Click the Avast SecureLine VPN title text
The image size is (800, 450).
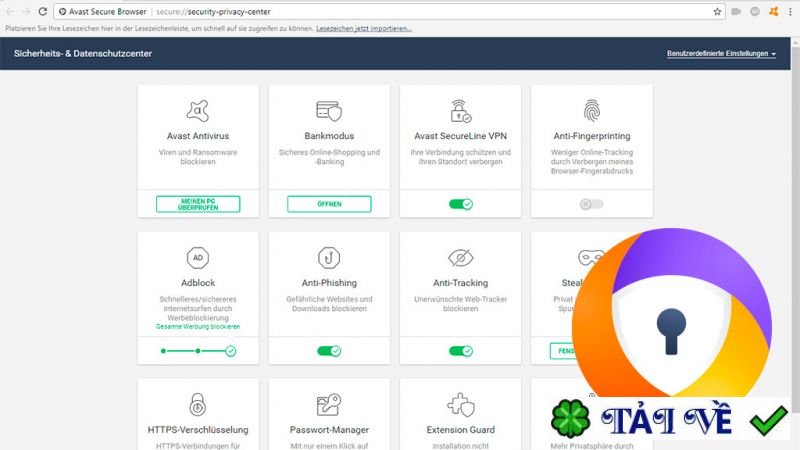(461, 136)
